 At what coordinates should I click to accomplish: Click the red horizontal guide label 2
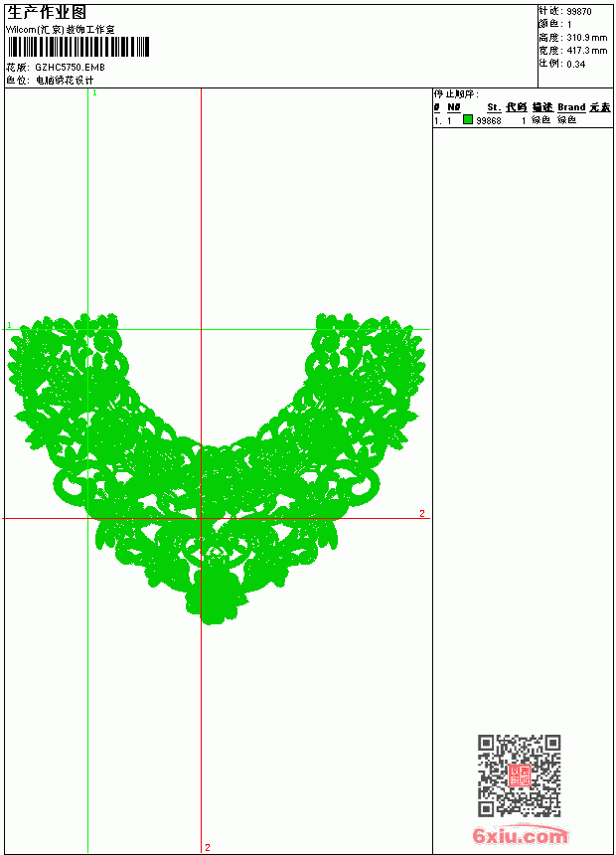(x=422, y=513)
